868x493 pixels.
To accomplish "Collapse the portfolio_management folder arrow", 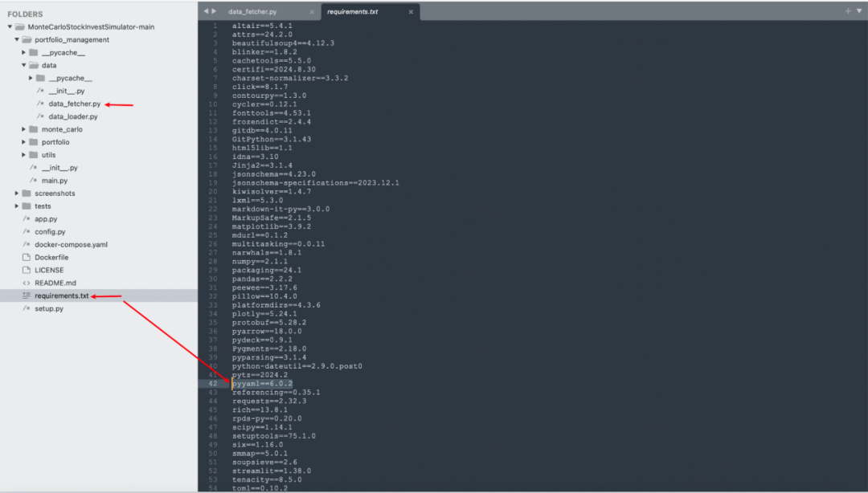I will coord(17,39).
